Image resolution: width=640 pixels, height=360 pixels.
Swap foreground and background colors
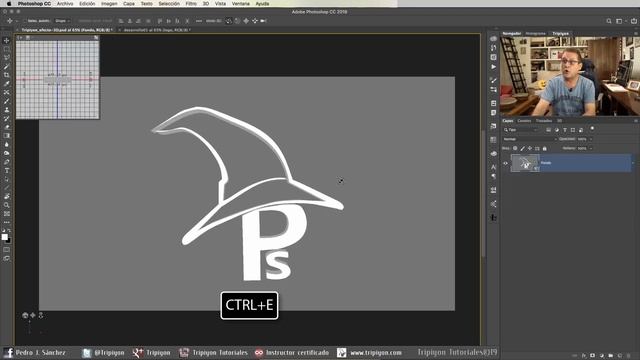(9, 231)
